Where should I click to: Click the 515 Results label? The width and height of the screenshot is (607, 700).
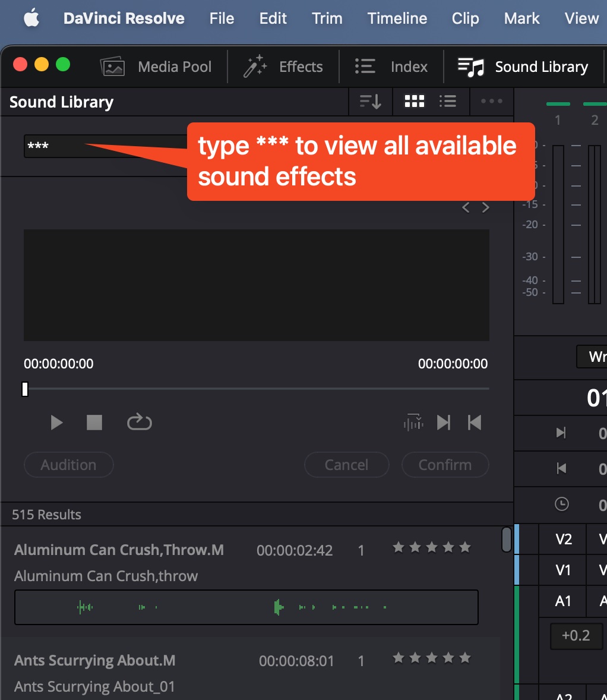click(46, 515)
